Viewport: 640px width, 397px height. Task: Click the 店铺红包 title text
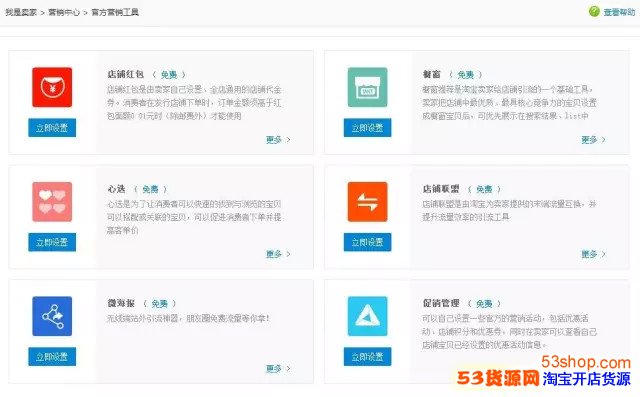125,74
